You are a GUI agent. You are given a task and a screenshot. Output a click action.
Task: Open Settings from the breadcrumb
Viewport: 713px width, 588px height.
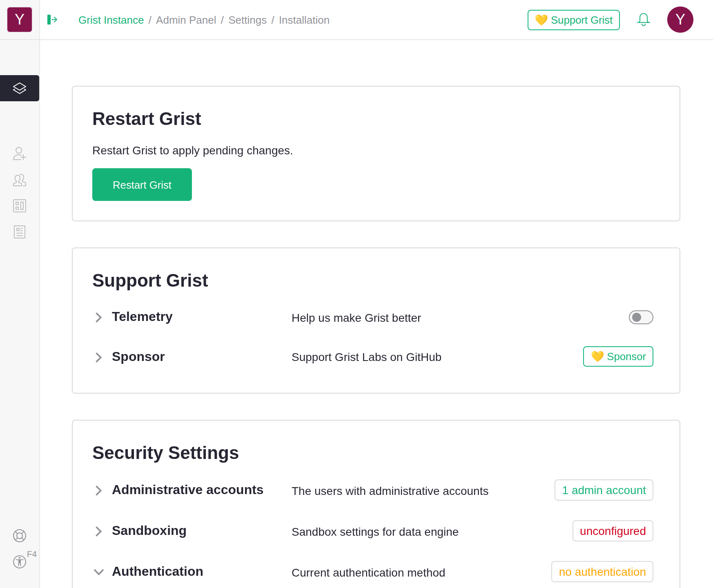tap(247, 20)
